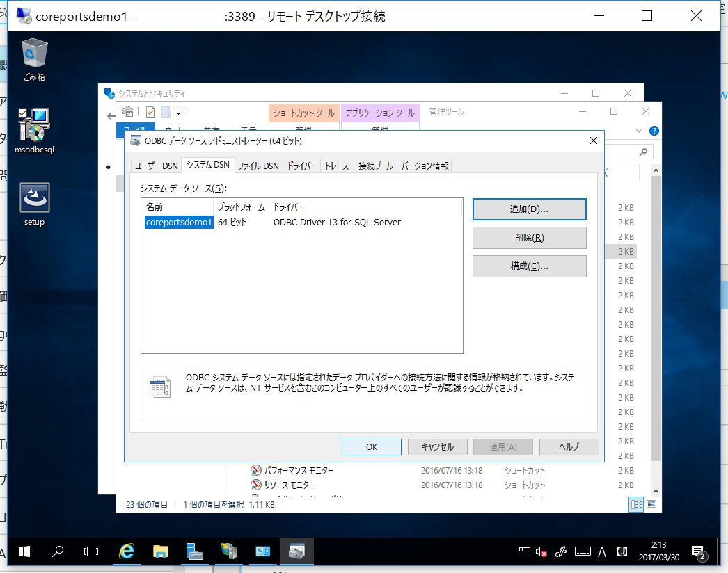This screenshot has width=728, height=573.
Task: Click the 追加(D)... button
Action: point(529,209)
